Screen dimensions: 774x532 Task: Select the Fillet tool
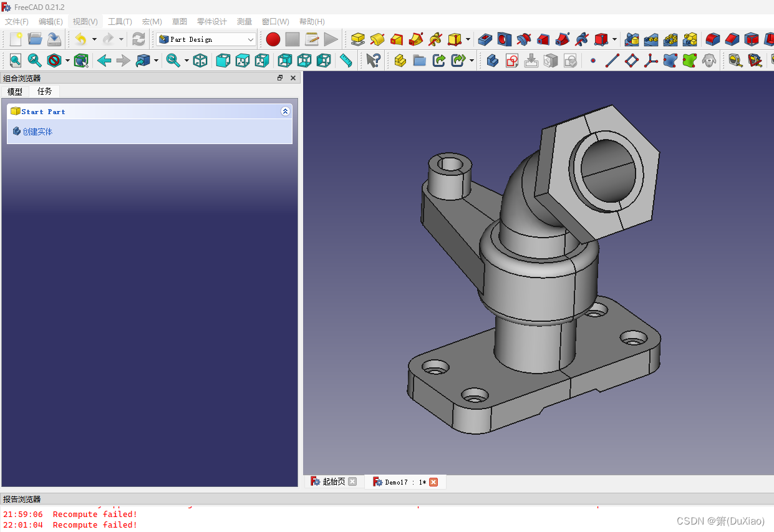713,39
